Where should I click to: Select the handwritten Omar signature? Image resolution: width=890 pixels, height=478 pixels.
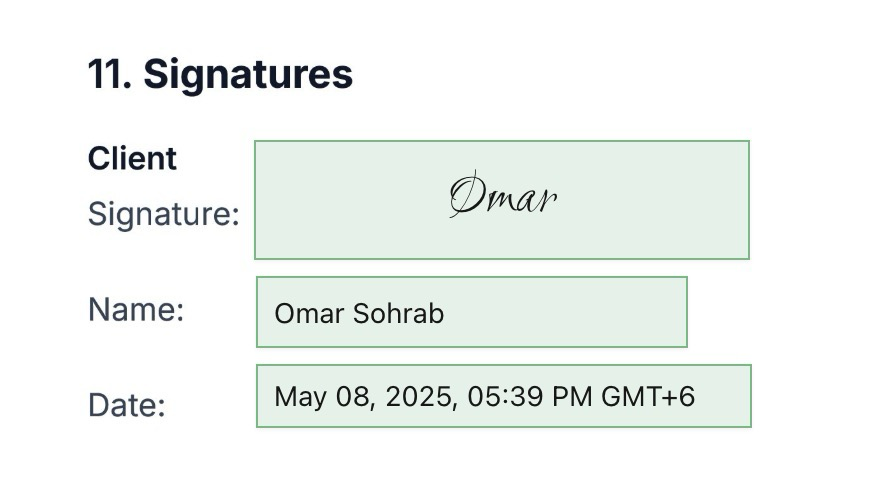(x=503, y=194)
